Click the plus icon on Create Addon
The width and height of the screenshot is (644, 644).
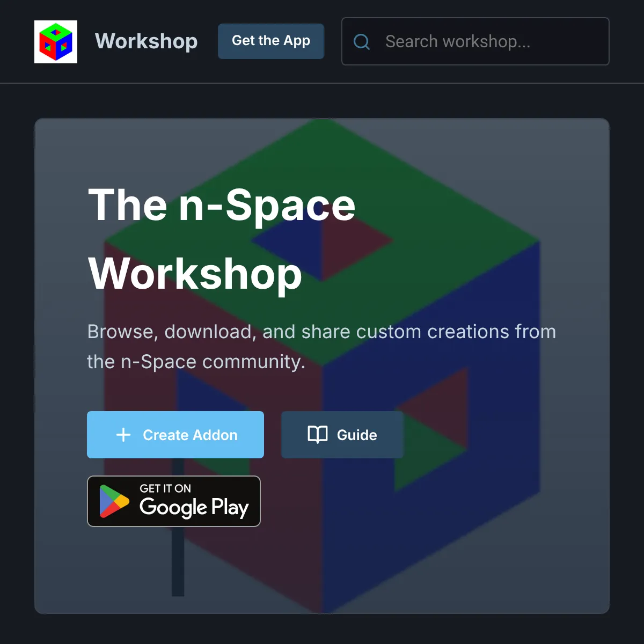tap(123, 435)
